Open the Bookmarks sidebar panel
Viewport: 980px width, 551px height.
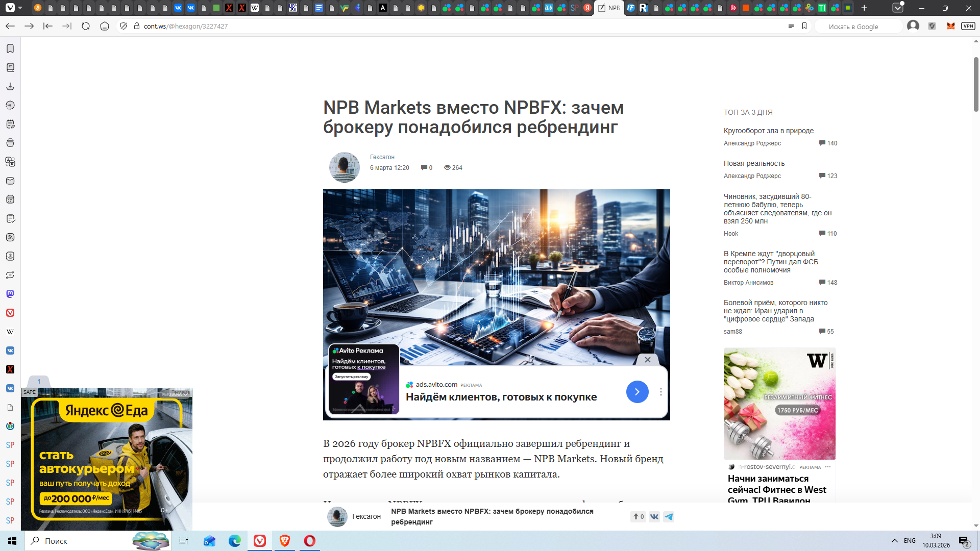pos(10,48)
